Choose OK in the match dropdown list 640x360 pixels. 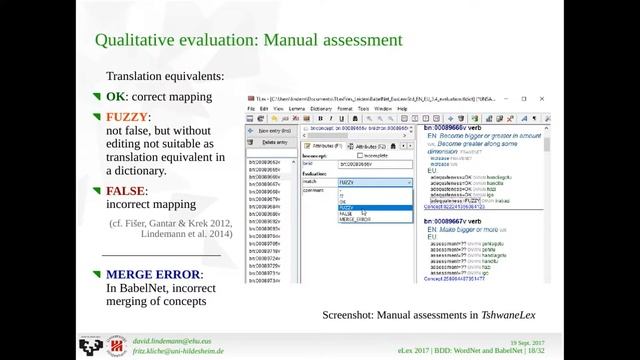click(x=375, y=202)
